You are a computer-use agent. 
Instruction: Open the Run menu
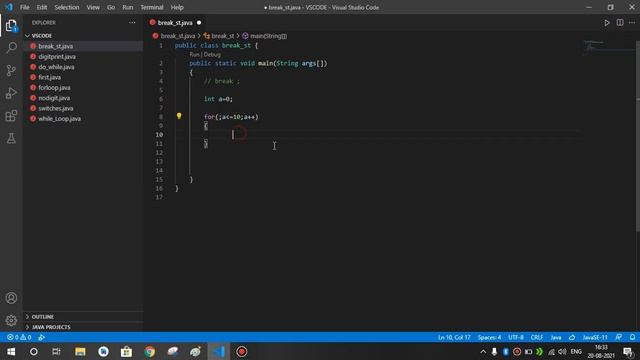point(128,7)
